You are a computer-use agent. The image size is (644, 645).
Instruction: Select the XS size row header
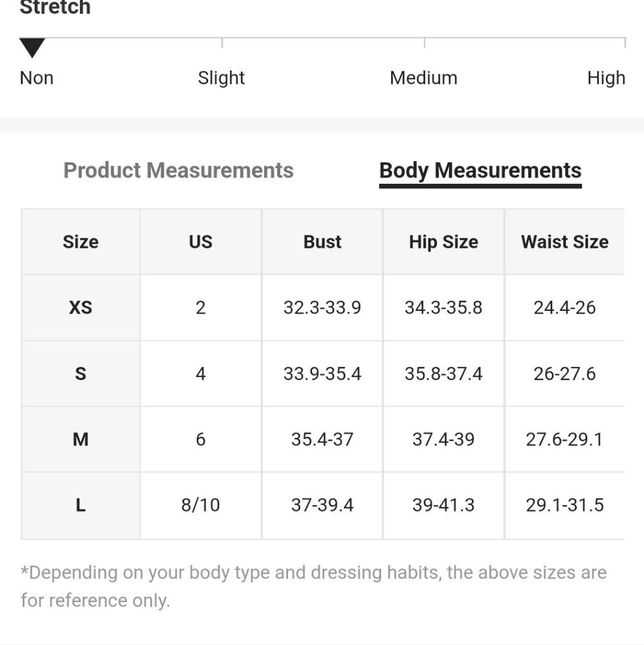coord(81,308)
